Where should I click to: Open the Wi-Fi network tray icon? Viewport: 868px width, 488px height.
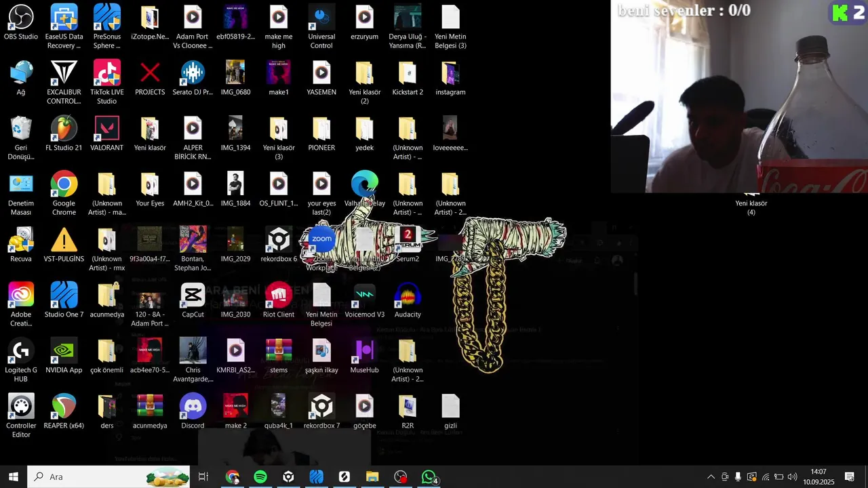click(765, 477)
